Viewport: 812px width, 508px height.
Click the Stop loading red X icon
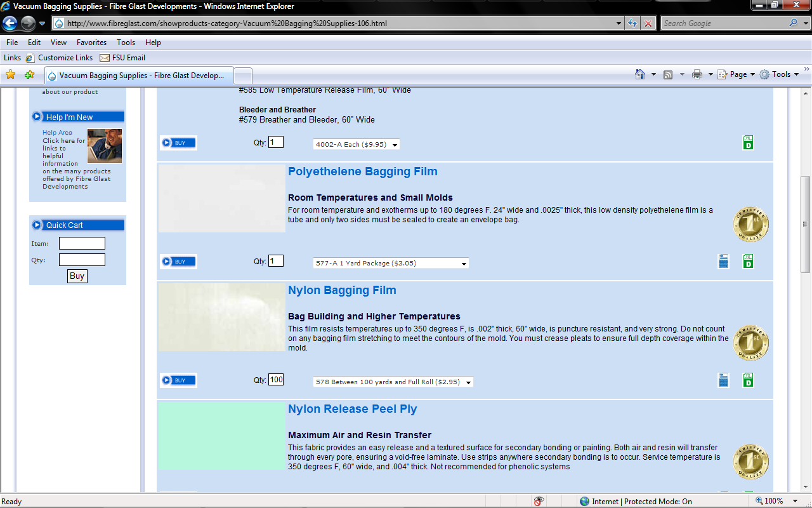[x=648, y=23]
